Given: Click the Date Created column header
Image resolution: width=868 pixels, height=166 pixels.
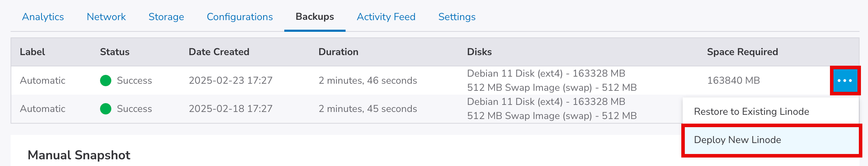Looking at the screenshot, I should click(219, 52).
